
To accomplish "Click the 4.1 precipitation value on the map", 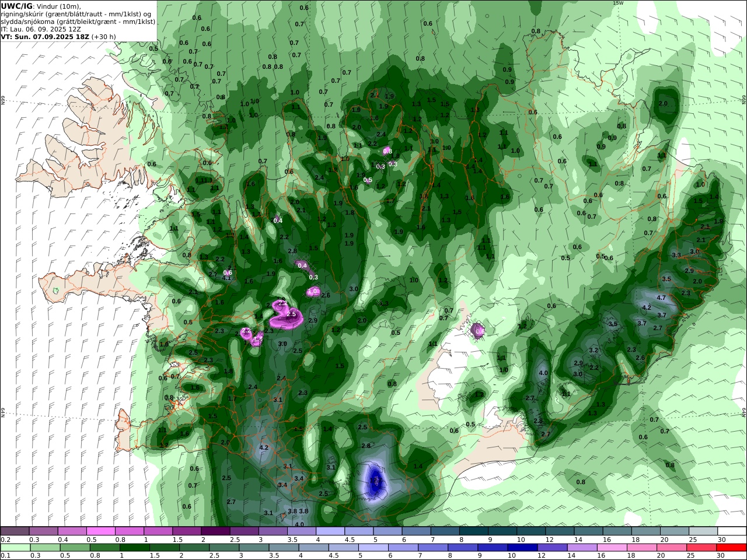I will pyautogui.click(x=226, y=278).
